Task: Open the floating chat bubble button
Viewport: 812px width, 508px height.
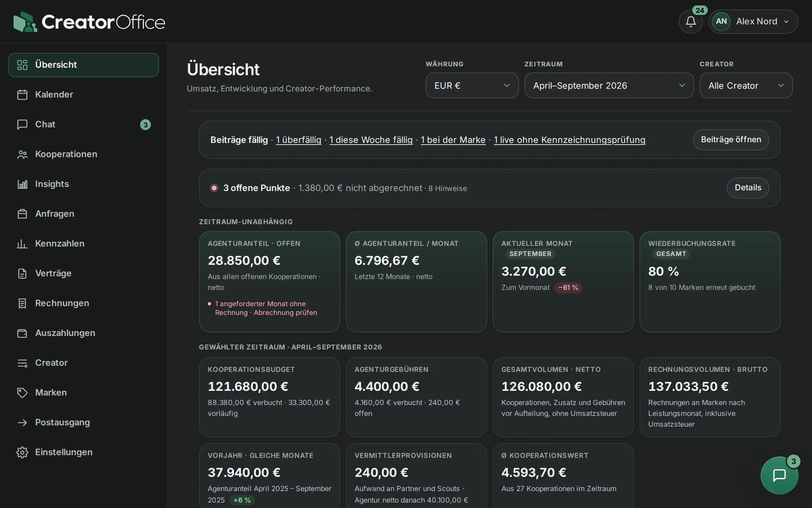Action: click(779, 475)
